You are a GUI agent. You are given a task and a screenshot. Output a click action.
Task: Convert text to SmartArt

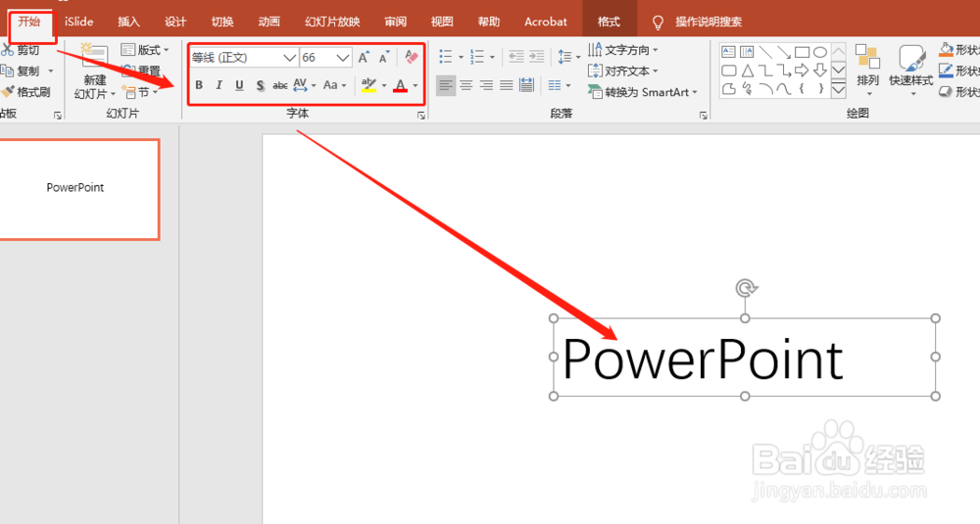[642, 92]
